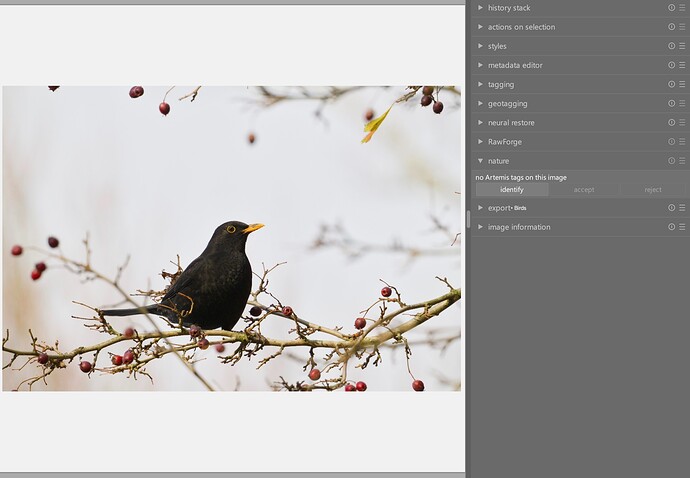Open presets menu for RawForge module

(682, 142)
